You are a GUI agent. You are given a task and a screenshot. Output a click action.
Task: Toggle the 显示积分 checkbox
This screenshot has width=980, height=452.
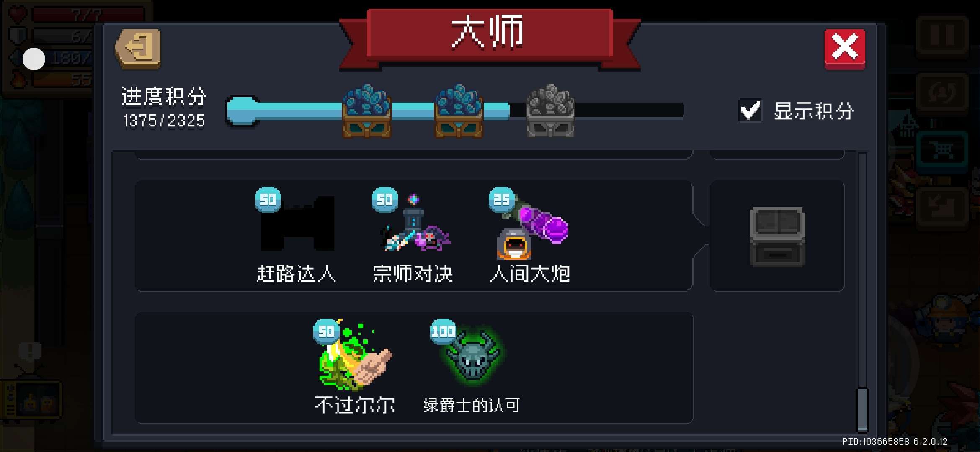[750, 110]
